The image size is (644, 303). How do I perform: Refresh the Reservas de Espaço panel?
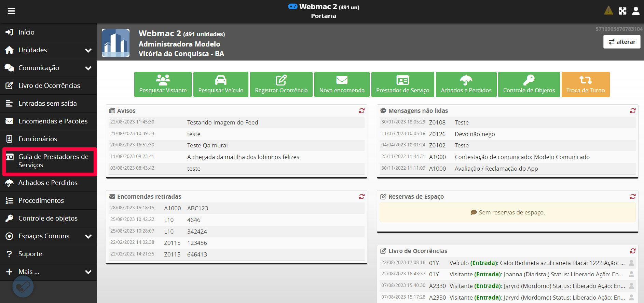pos(633,197)
